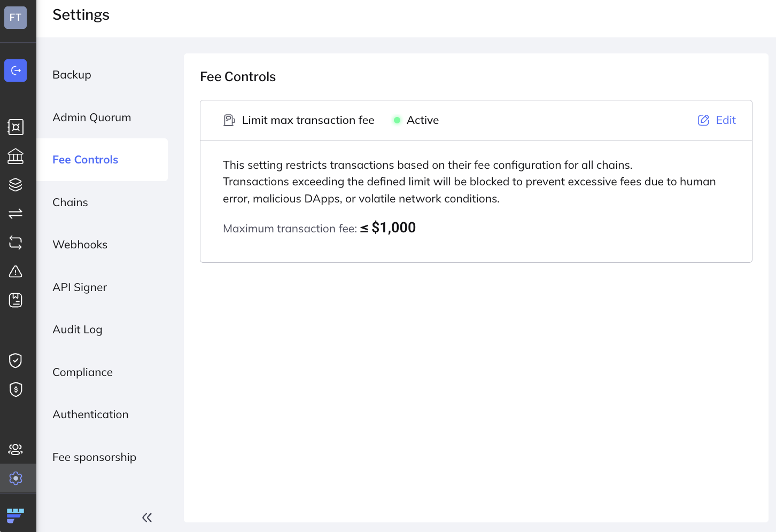This screenshot has width=776, height=532.
Task: Open the vault safe icon in sidebar
Action: (15, 127)
